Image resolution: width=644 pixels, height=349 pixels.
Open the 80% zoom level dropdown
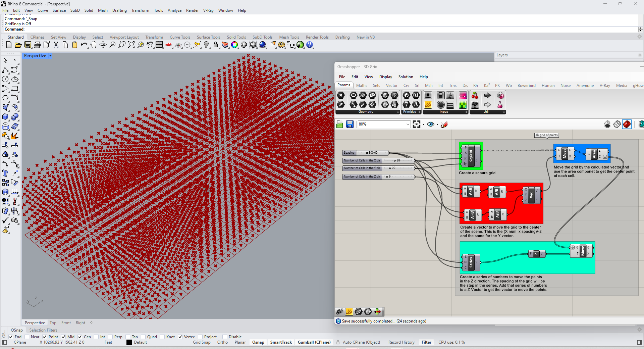[x=408, y=124]
